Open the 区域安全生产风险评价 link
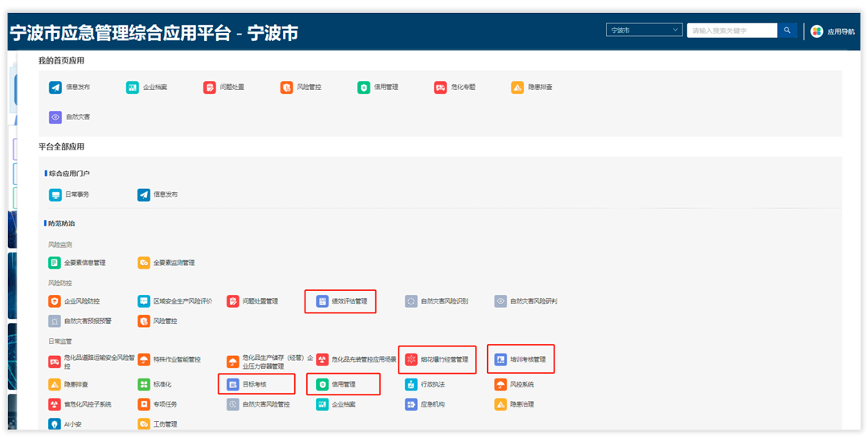This screenshot has width=868, height=442. pyautogui.click(x=182, y=301)
